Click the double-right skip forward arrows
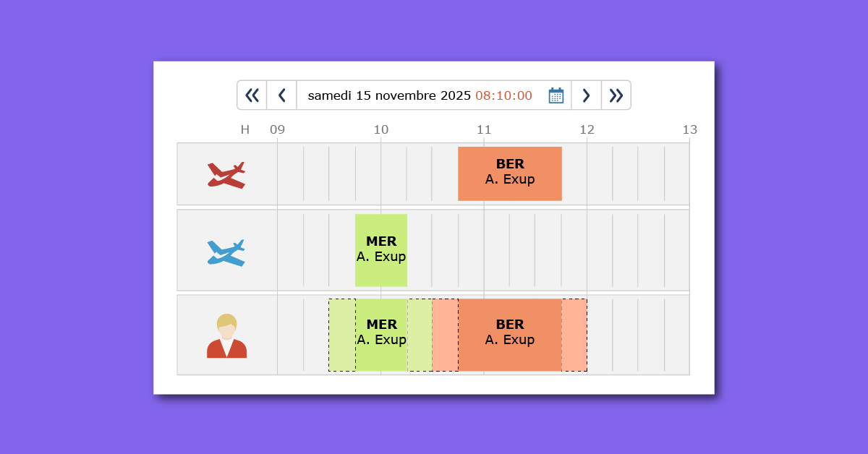Viewport: 868px width, 454px height. [616, 95]
